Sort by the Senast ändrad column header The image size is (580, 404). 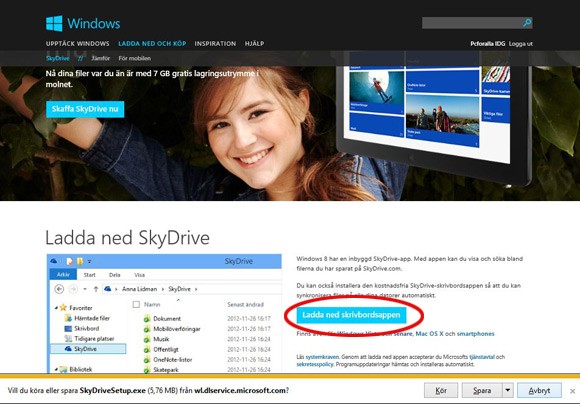[x=245, y=304]
